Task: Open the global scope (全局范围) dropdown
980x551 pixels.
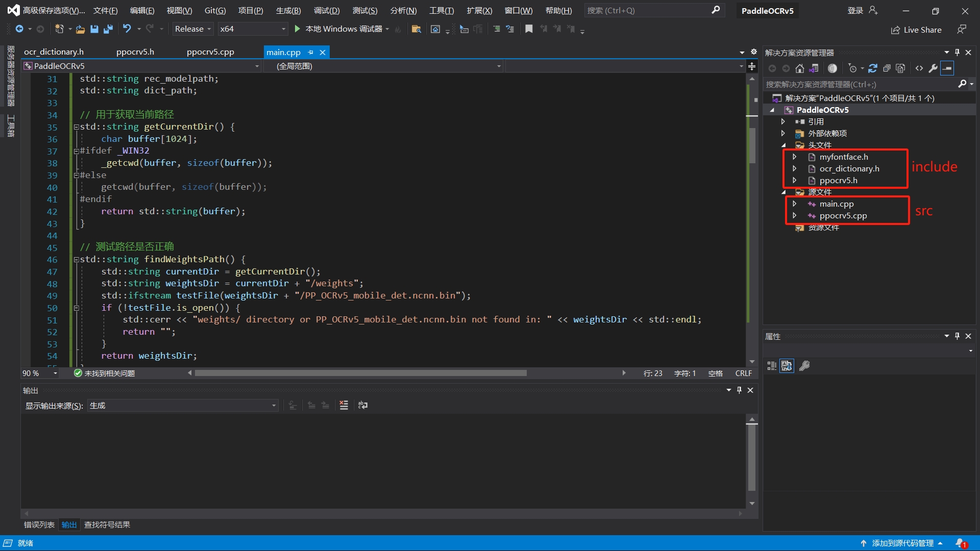Action: (383, 66)
